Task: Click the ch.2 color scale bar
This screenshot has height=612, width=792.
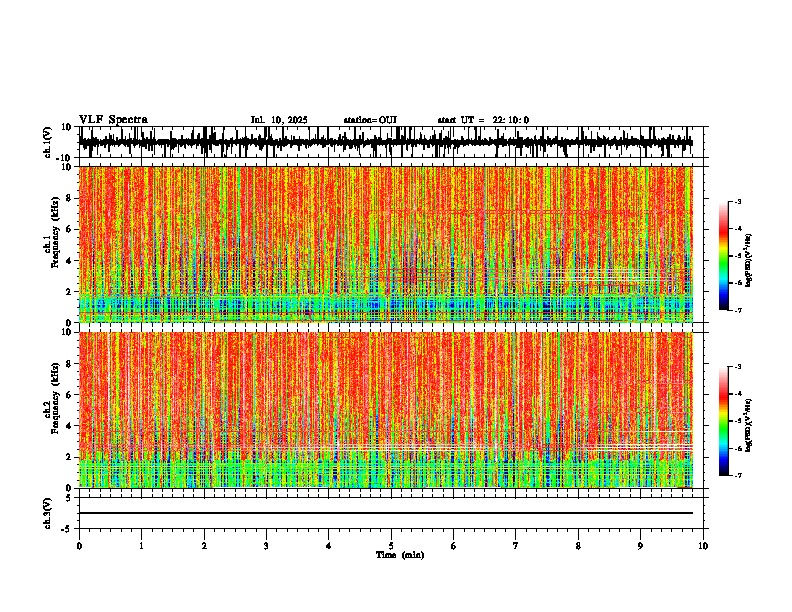Action: click(x=724, y=421)
